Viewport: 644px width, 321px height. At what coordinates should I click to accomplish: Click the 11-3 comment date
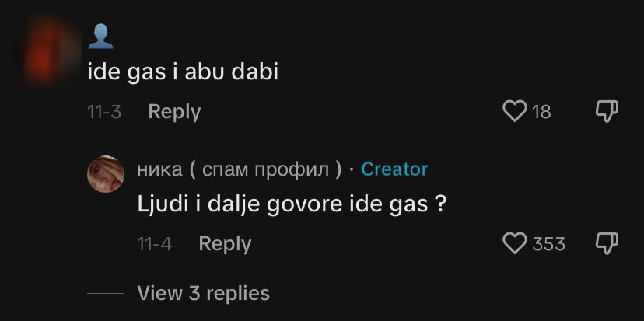[104, 112]
